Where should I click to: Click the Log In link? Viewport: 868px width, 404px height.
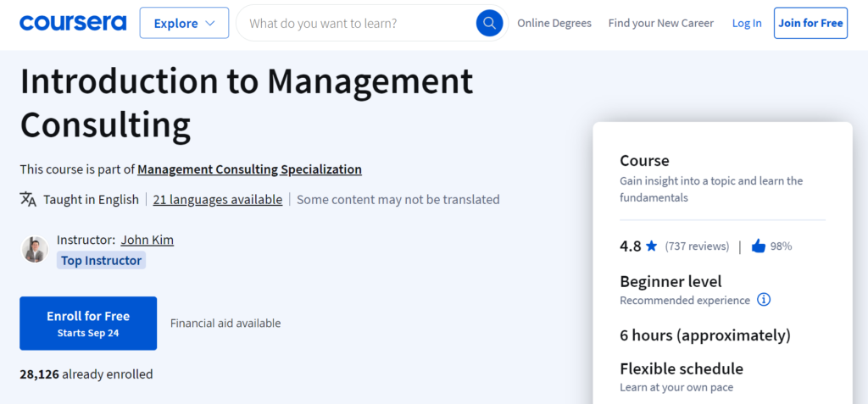747,23
